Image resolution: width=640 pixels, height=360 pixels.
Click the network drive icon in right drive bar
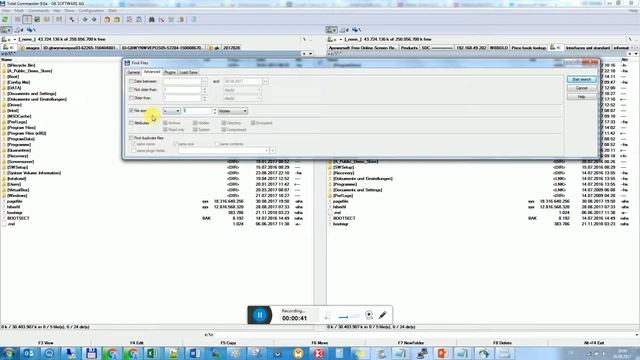click(357, 30)
